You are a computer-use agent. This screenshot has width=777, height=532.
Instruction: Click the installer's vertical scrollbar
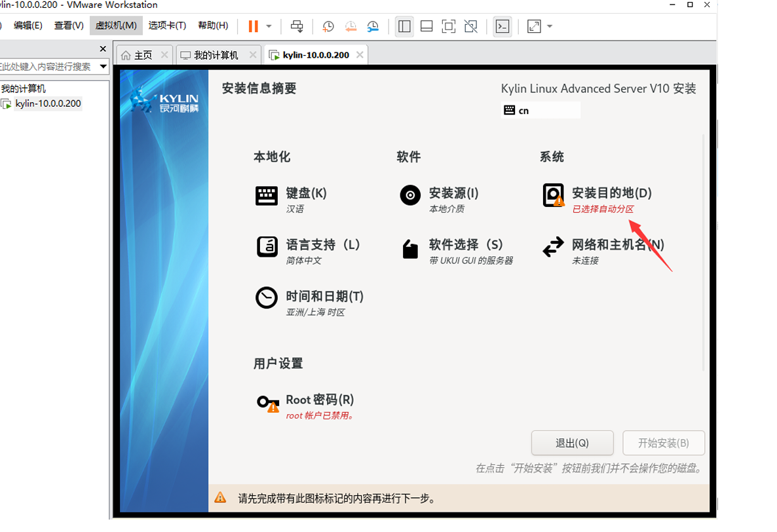pyautogui.click(x=703, y=252)
